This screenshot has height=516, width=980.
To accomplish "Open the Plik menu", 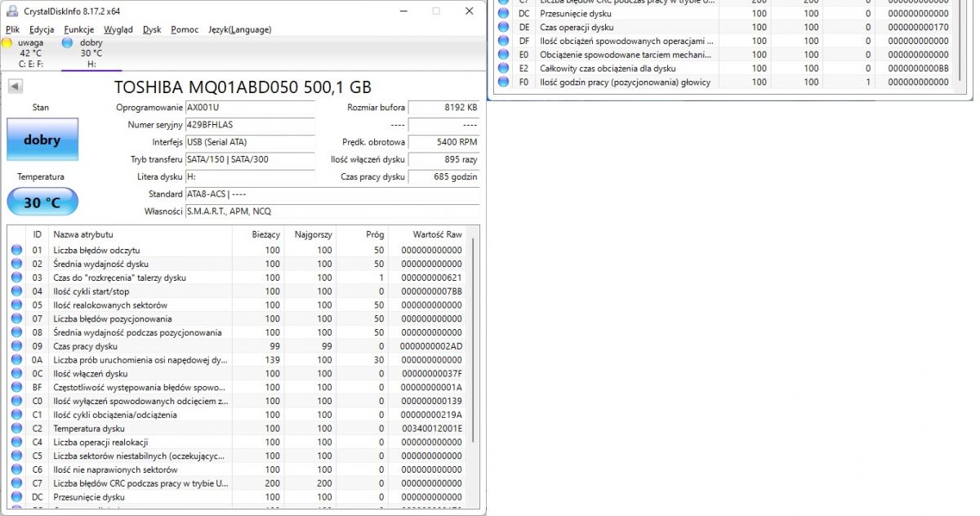I will (x=12, y=29).
